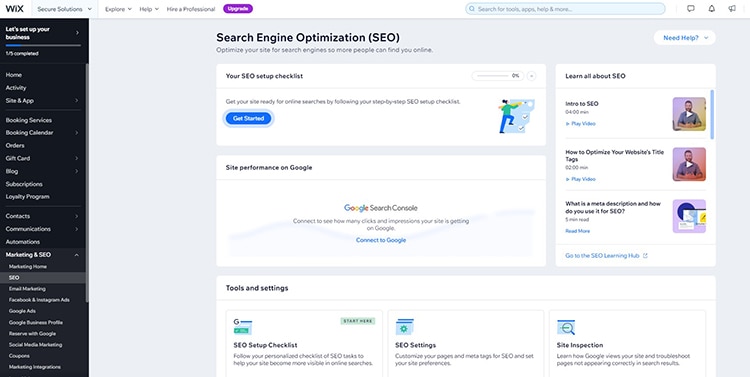Open the notifications bell icon
Screen dimensions: 750x377
click(712, 9)
